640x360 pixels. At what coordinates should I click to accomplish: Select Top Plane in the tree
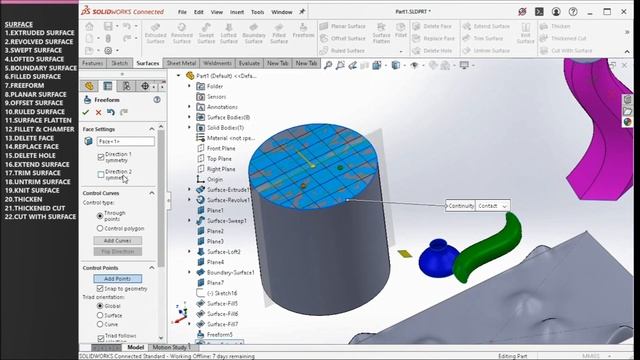(219, 158)
